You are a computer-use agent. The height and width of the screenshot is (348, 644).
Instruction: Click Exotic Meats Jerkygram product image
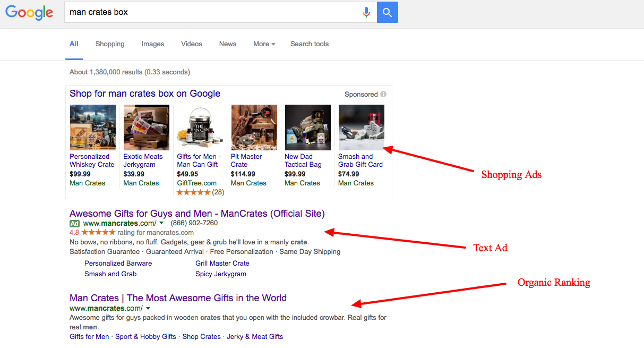pyautogui.click(x=147, y=128)
